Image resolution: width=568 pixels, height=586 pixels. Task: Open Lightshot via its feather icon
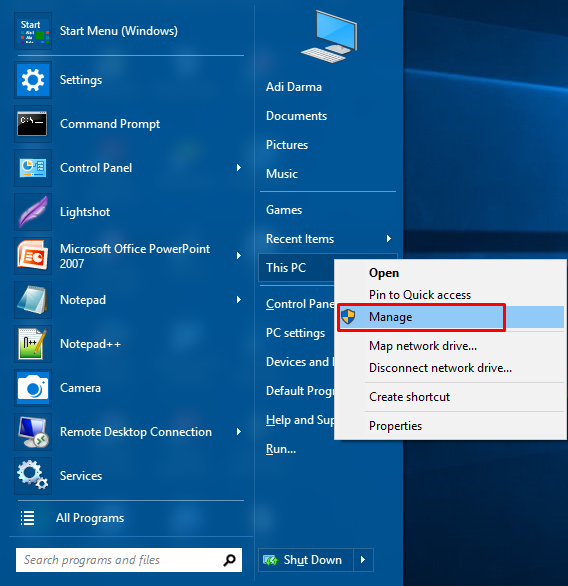coord(33,212)
